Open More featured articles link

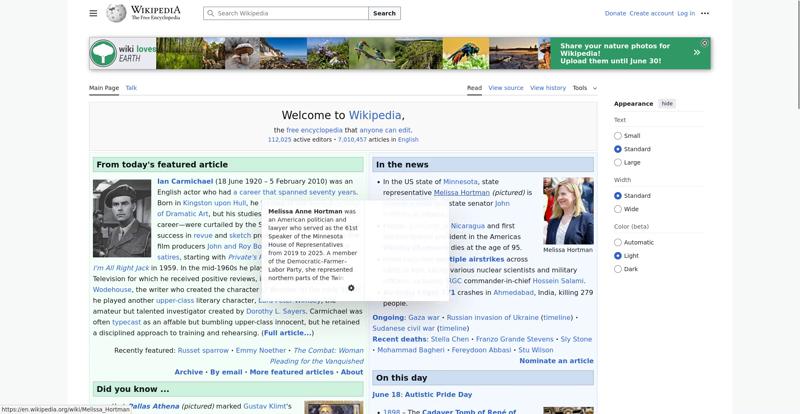click(x=291, y=372)
